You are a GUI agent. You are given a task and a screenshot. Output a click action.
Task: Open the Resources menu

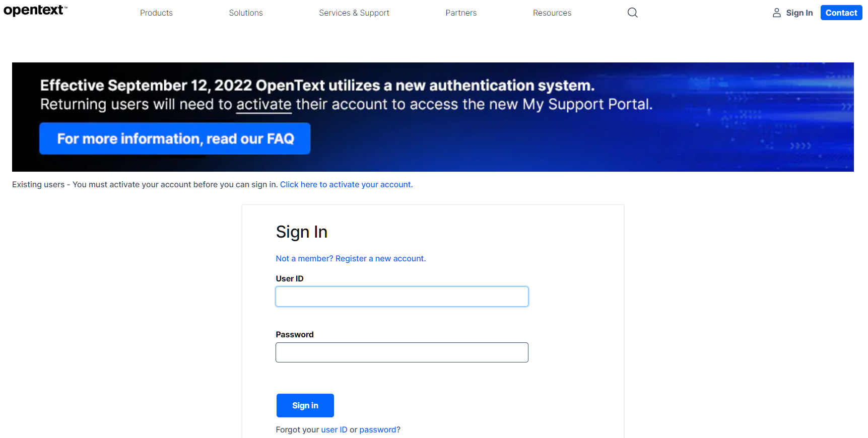(x=552, y=13)
